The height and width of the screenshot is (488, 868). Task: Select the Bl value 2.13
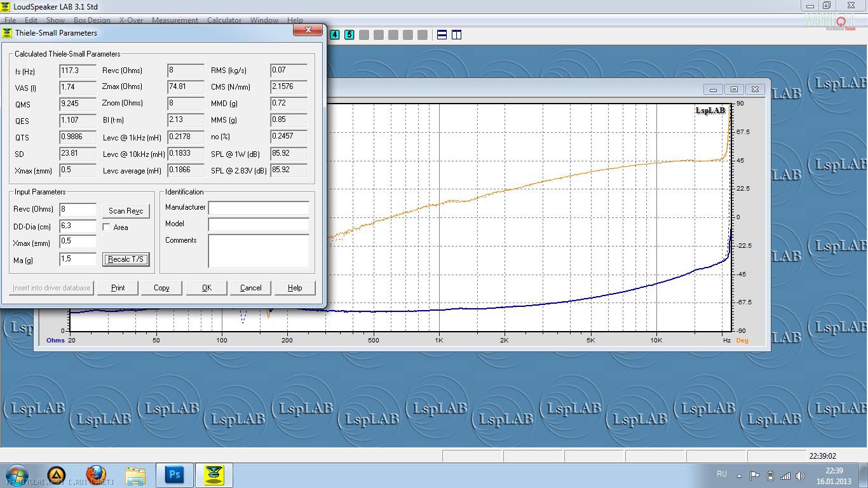[186, 120]
